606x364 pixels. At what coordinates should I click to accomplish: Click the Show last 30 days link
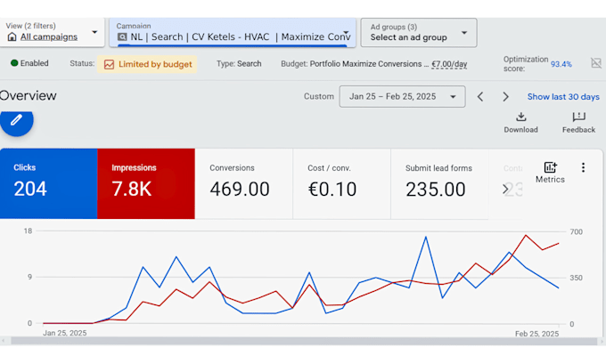click(563, 96)
